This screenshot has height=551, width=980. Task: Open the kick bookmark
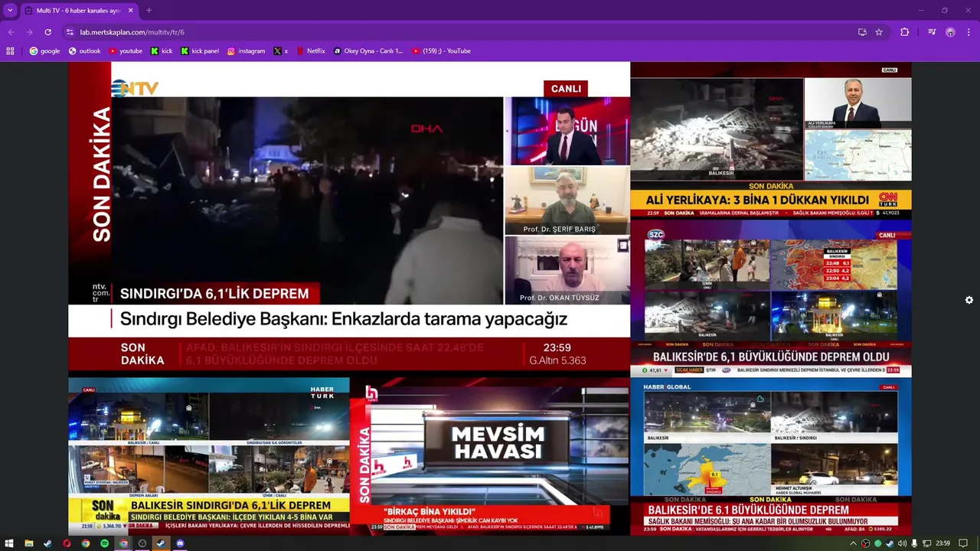tap(162, 51)
